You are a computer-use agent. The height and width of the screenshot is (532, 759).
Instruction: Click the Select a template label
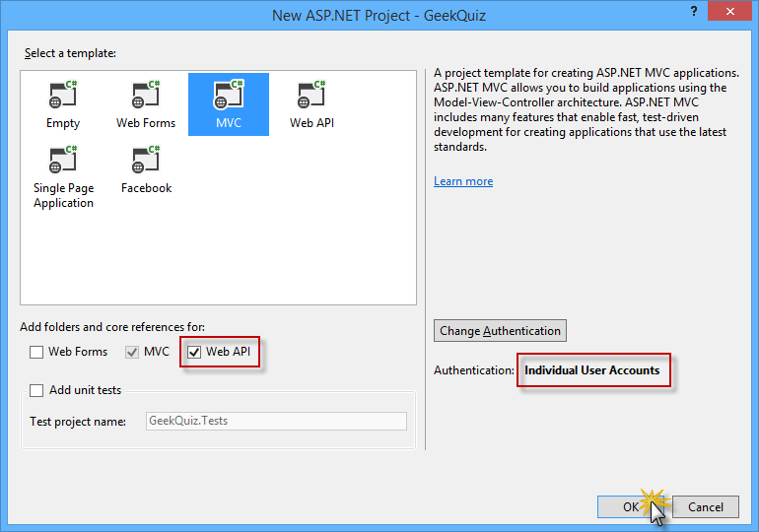tap(70, 53)
